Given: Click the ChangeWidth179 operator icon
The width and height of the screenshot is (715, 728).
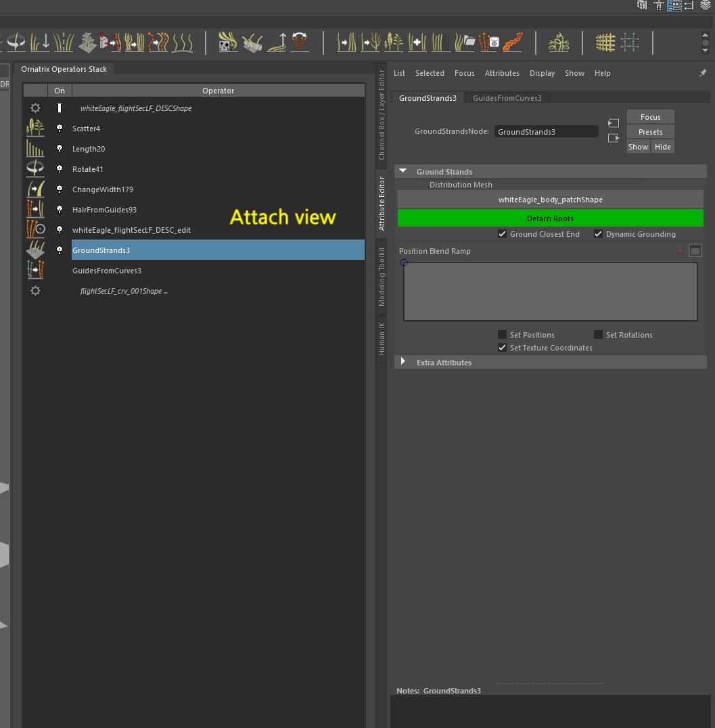Looking at the screenshot, I should click(35, 189).
